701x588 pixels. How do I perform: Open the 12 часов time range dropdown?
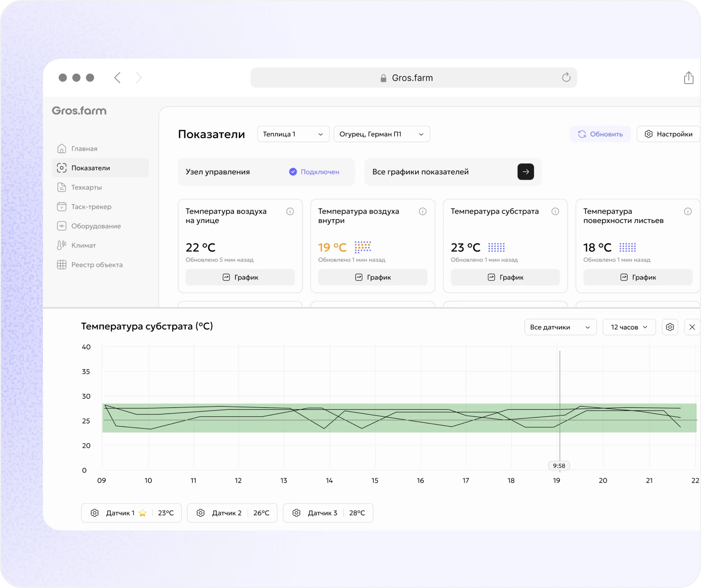pyautogui.click(x=629, y=327)
